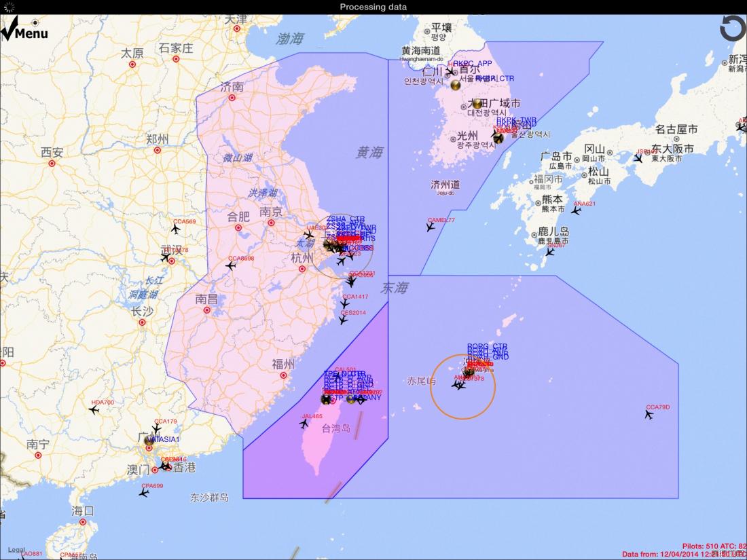
Task: Select the aircraft icon at Seoul
Action: [450, 73]
